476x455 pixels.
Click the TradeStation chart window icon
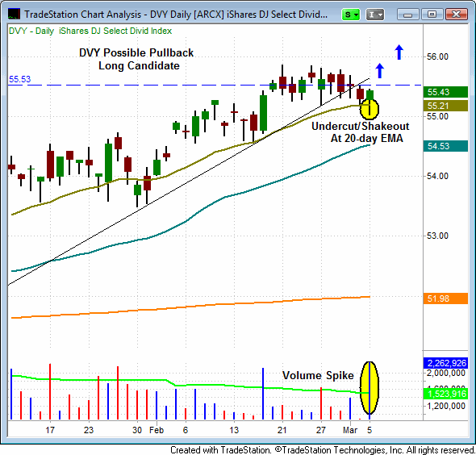tap(14, 14)
